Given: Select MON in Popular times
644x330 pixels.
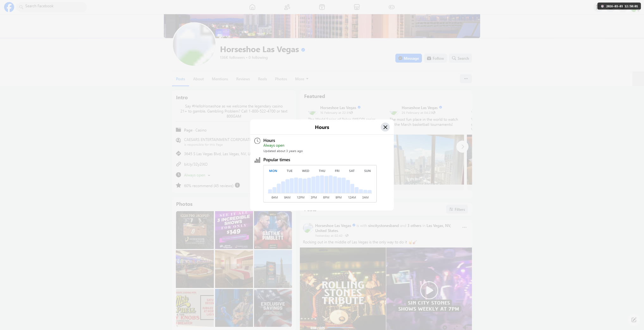Looking at the screenshot, I should 273,171.
